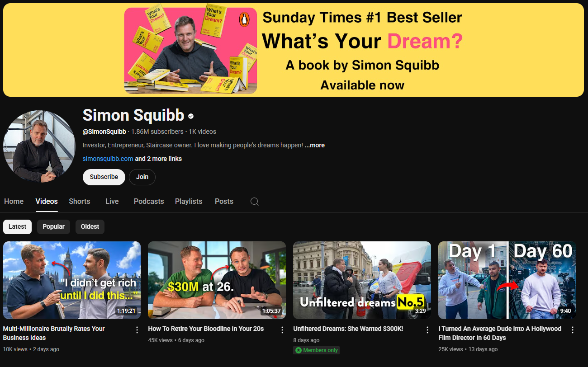Select the Popular sort chip
Screen dimensions: 588x367
(x=53, y=226)
